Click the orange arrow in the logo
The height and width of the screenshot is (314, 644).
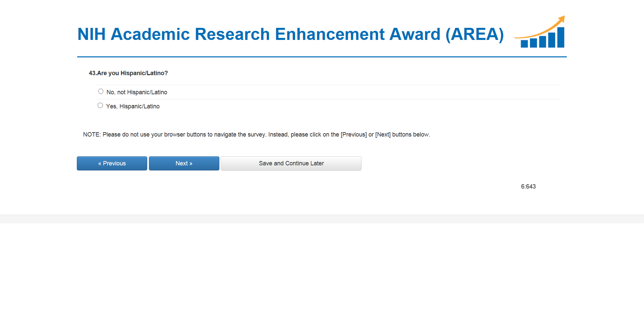[x=550, y=27]
